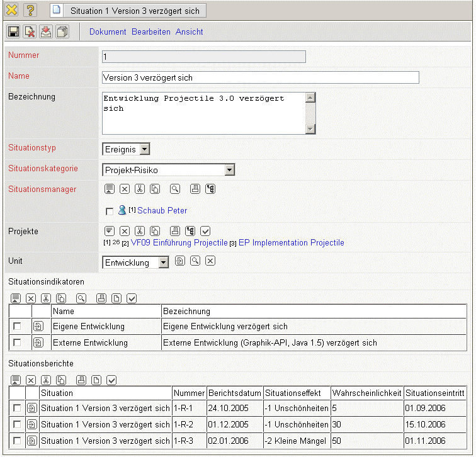Open the Situationstyp dropdown showing Ereignis
The image size is (476, 457).
coord(144,149)
